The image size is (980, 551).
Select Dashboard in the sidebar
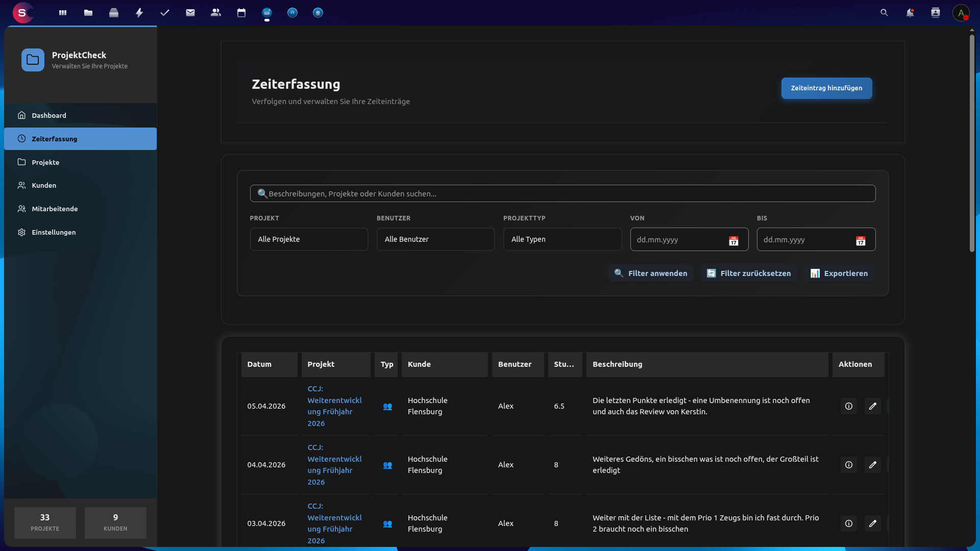click(49, 115)
